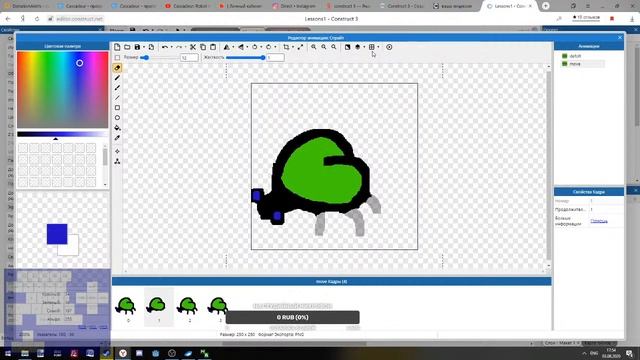Select the Rectangle tool
Image resolution: width=640 pixels, height=360 pixels.
(117, 108)
